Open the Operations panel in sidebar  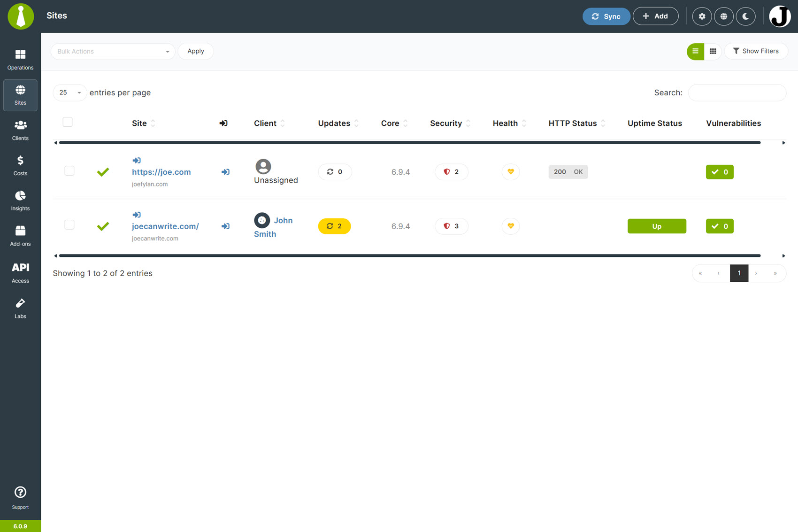(x=20, y=59)
